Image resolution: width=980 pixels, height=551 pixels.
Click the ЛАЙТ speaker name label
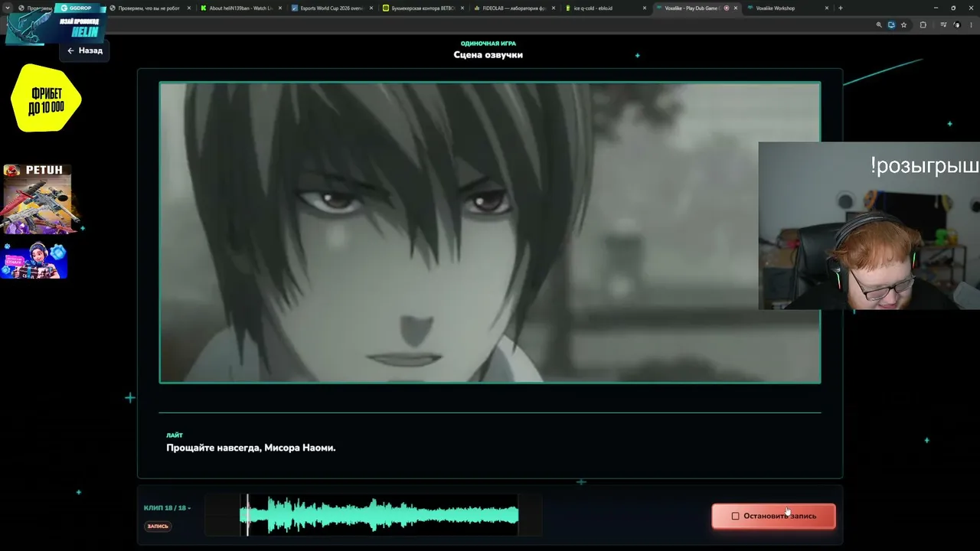click(x=175, y=435)
